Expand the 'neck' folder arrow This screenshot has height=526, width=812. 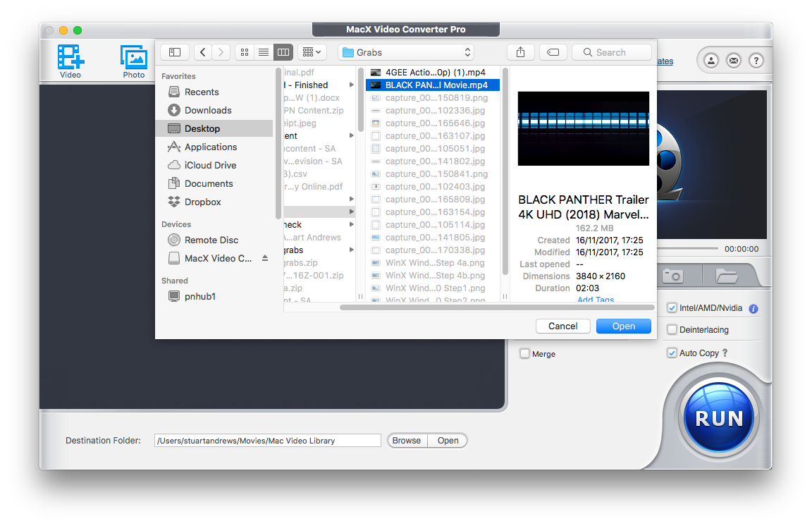pos(352,224)
